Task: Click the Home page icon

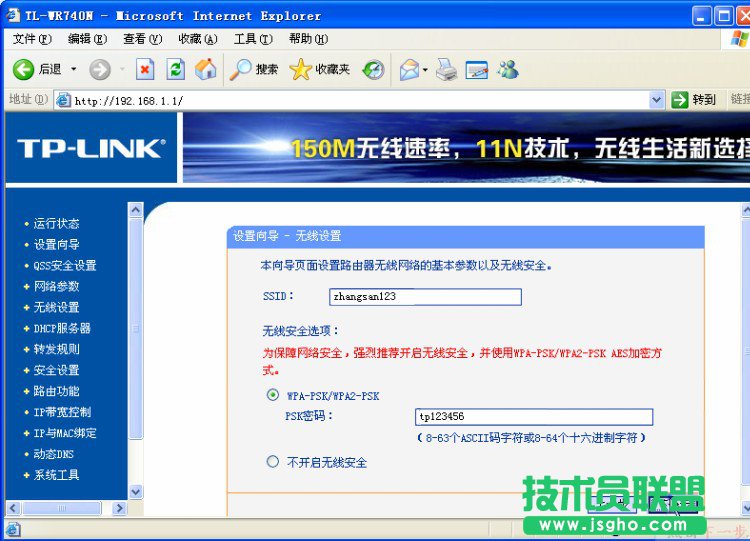Action: 206,69
